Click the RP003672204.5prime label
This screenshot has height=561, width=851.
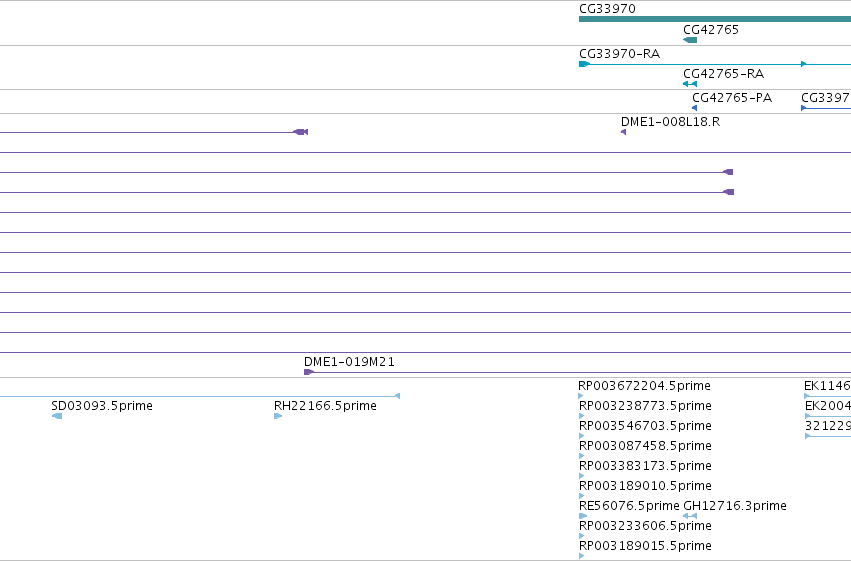coord(644,386)
